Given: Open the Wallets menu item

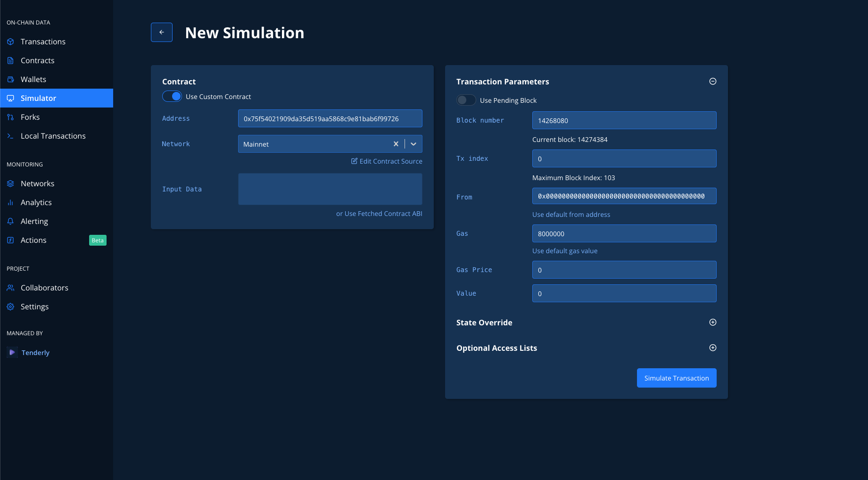Looking at the screenshot, I should (57, 80).
